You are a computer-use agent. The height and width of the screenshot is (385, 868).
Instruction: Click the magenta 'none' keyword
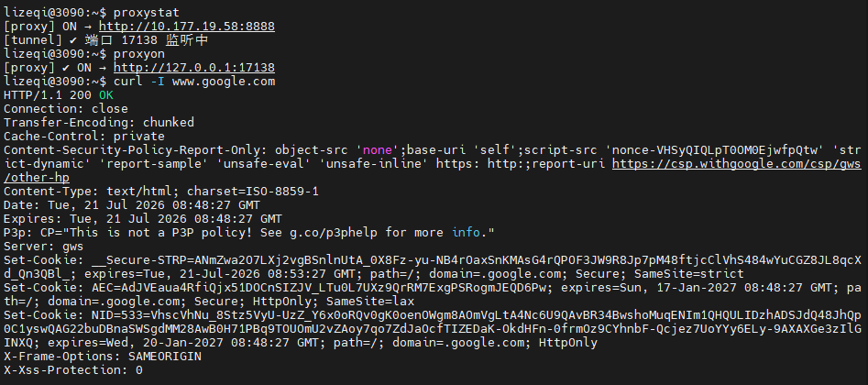tap(378, 150)
